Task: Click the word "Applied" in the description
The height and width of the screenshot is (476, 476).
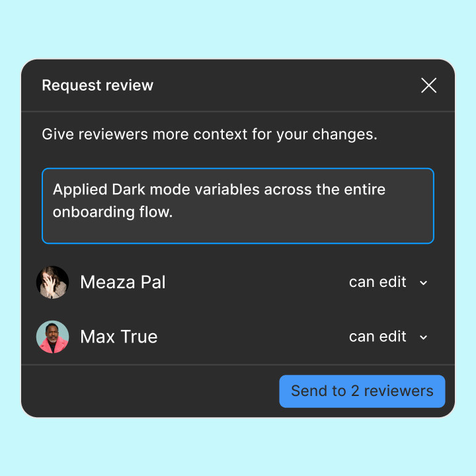Action: [x=80, y=190]
